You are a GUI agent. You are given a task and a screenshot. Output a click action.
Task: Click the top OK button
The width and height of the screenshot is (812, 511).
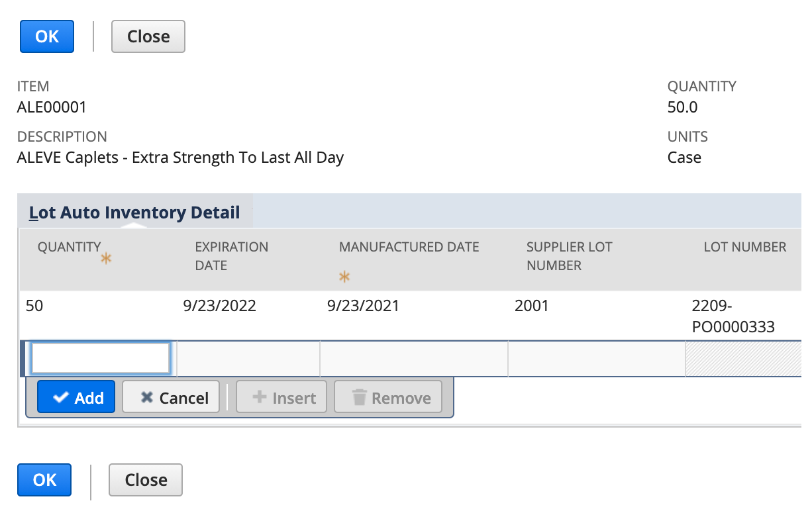pyautogui.click(x=47, y=36)
